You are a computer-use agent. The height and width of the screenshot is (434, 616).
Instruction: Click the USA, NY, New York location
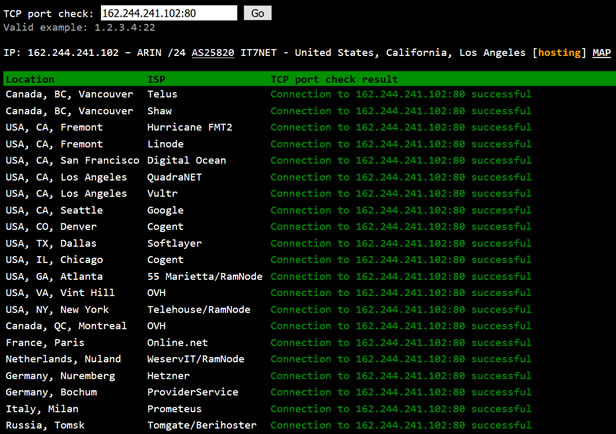tap(57, 310)
